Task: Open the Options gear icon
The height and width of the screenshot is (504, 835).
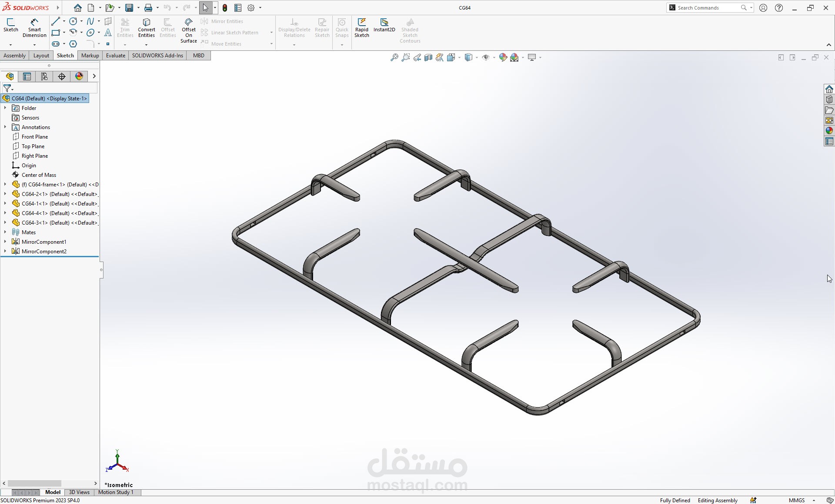Action: [x=251, y=8]
